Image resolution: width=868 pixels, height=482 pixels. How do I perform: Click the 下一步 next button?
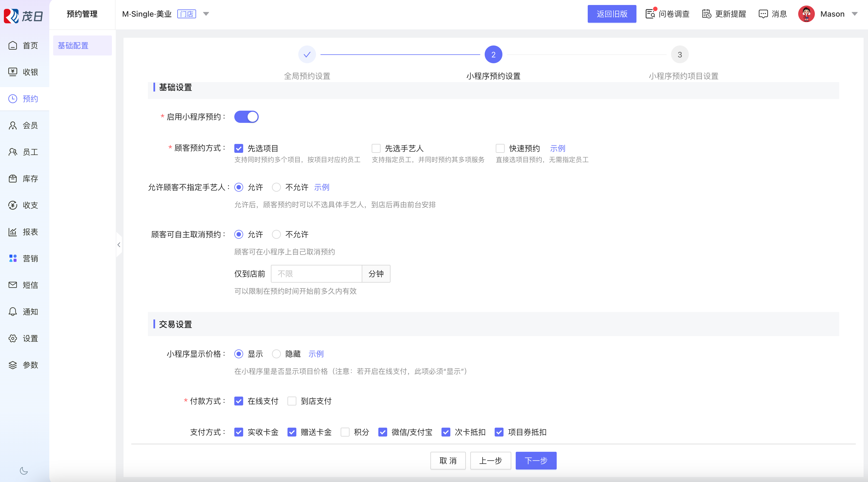[x=536, y=460]
